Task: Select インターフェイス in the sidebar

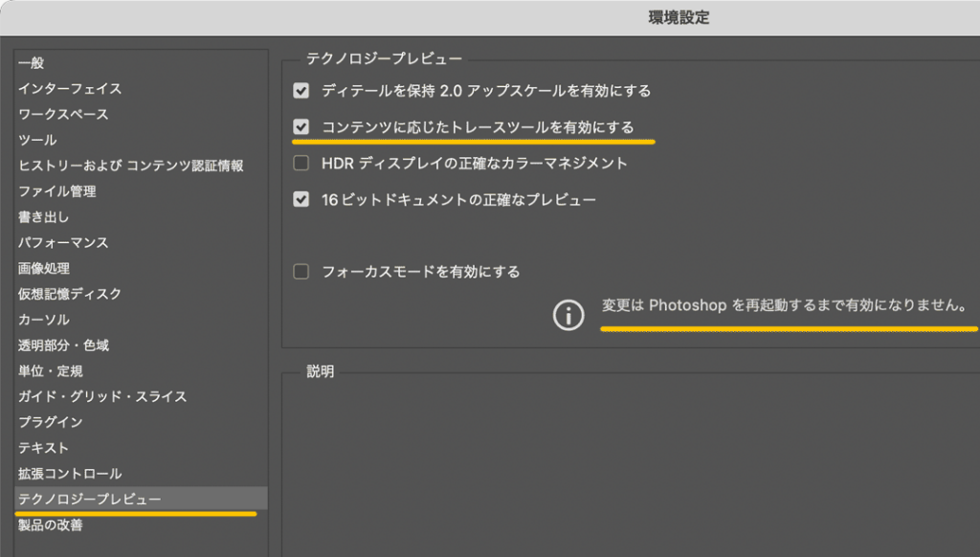Action: tap(70, 89)
